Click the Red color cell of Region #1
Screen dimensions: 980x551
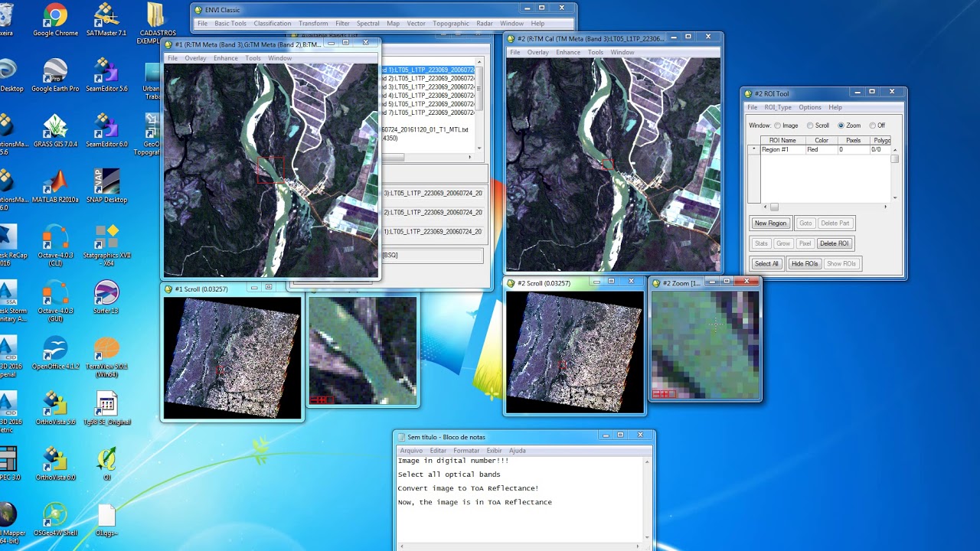click(x=822, y=150)
